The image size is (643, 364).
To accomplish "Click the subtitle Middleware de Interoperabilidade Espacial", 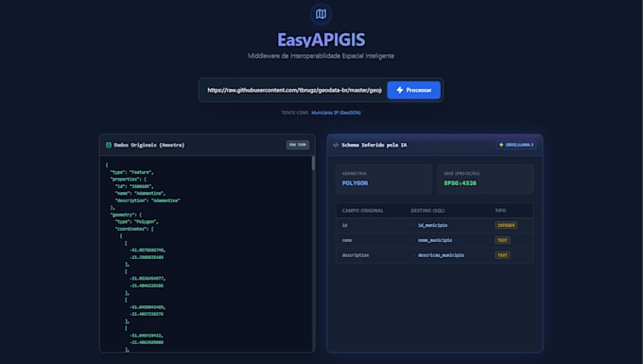I will (x=321, y=56).
